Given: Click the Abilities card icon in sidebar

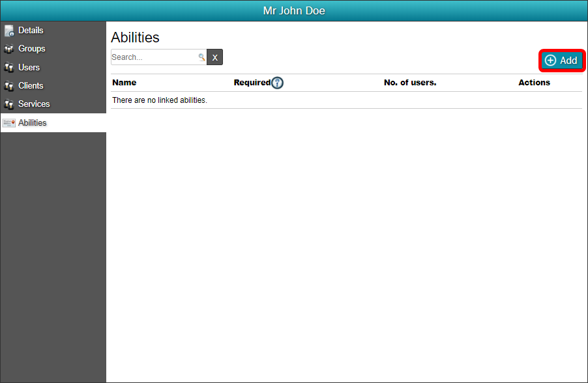Looking at the screenshot, I should click(x=9, y=123).
